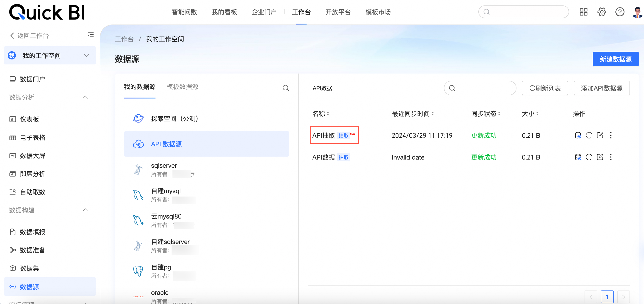Open 模板市场 in top navigation
Screen dimensions: 644x305
pyautogui.click(x=378, y=12)
